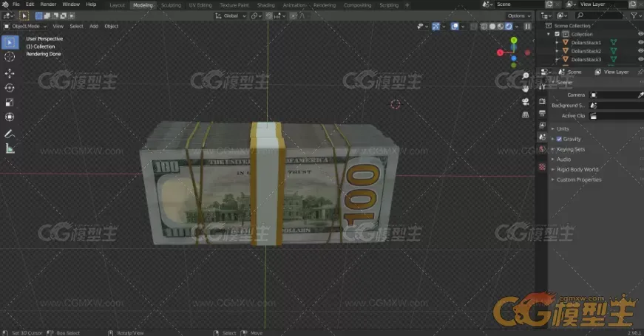Select the Measure tool in the left toolbar
Viewport: 644px width, 336px height.
(10, 148)
